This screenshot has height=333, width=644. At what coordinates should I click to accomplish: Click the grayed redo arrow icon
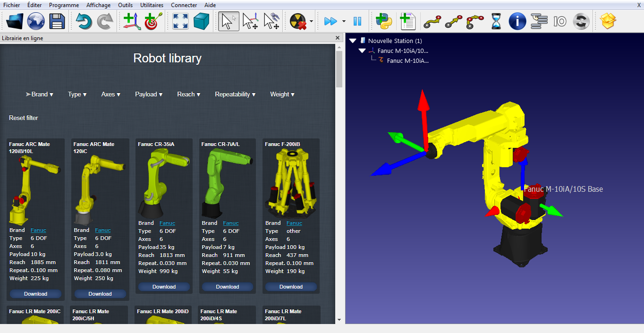point(105,21)
